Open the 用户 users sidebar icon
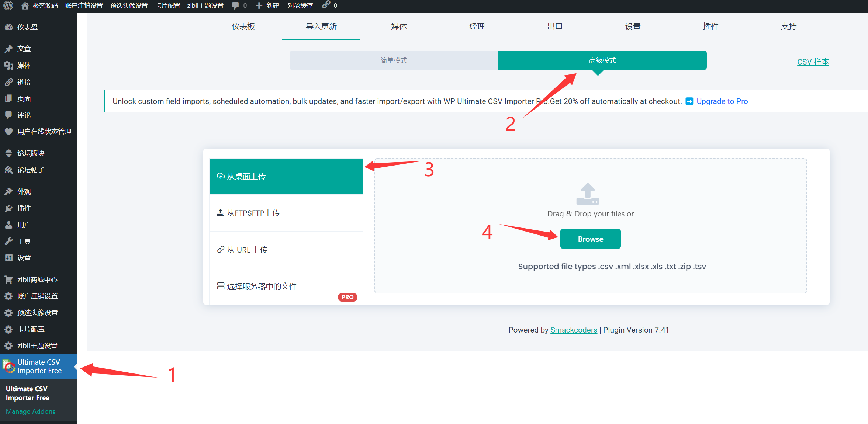868x424 pixels. (x=8, y=225)
